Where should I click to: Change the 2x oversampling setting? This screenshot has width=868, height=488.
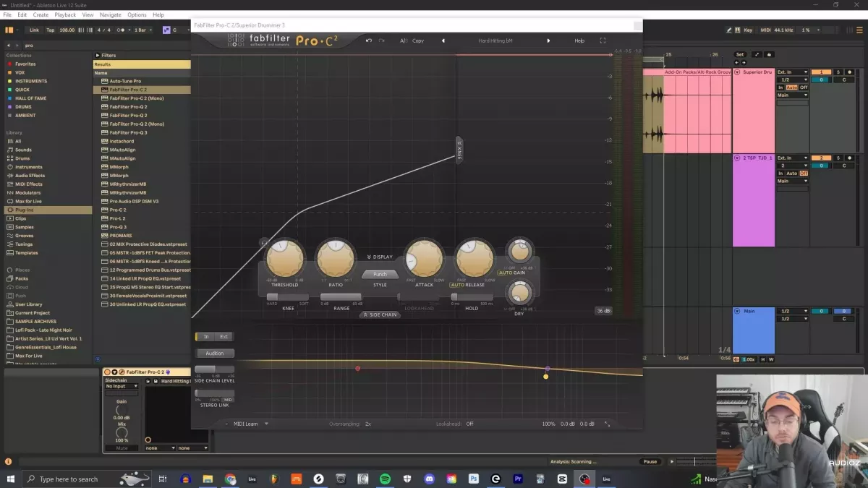click(368, 424)
